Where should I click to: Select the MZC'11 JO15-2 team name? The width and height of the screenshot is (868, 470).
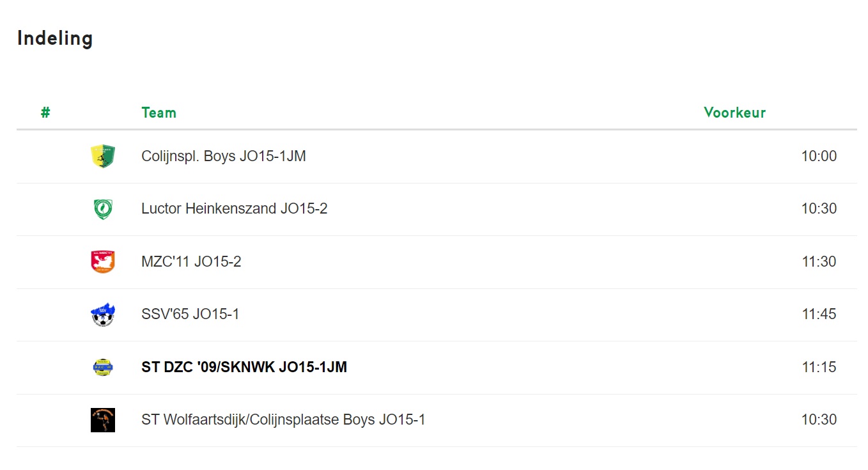coord(191,262)
